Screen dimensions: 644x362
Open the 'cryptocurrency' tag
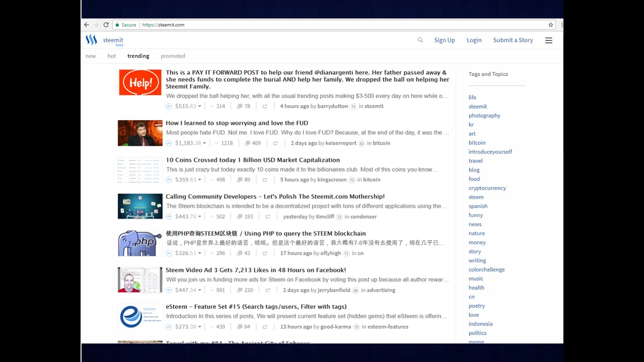click(x=488, y=188)
